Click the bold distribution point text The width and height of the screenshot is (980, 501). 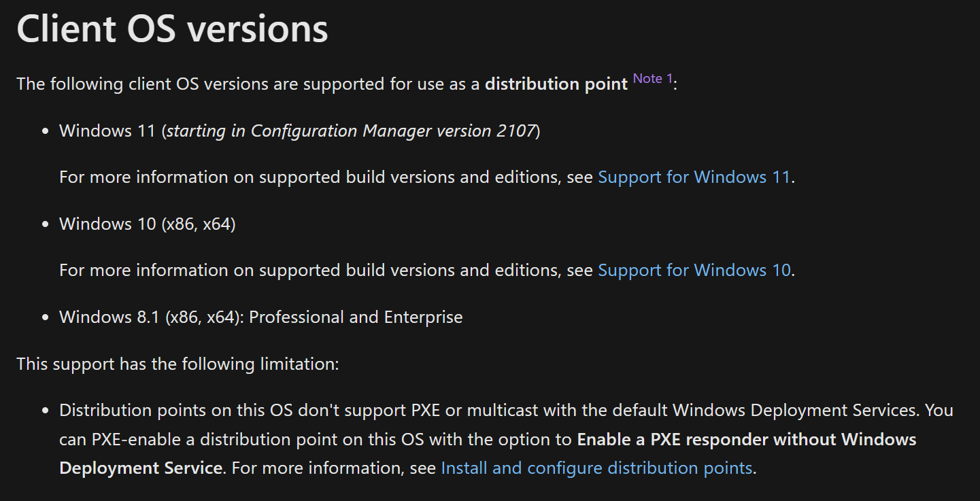tap(556, 84)
